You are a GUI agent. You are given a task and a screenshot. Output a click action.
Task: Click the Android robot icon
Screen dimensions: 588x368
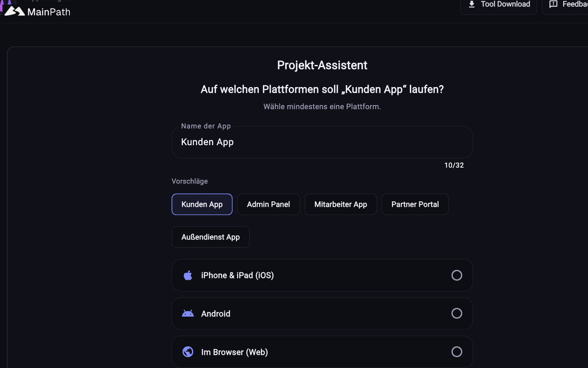188,314
